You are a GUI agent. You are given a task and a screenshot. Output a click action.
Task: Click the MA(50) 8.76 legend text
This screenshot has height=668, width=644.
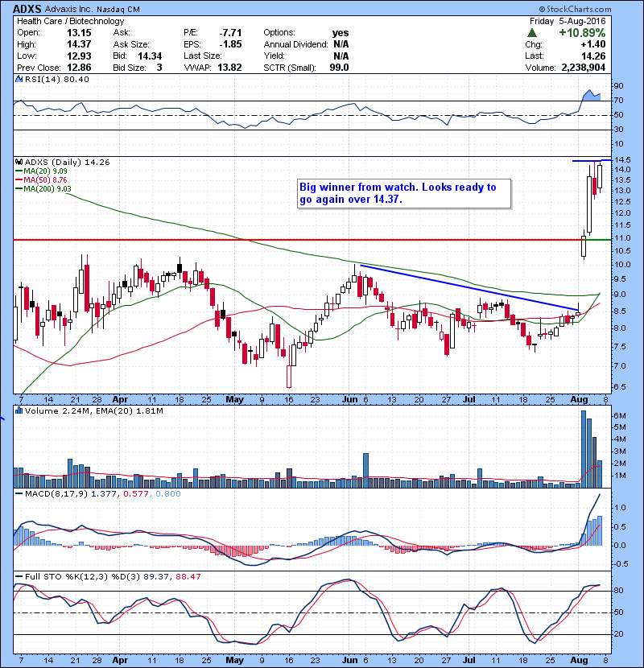coord(45,179)
